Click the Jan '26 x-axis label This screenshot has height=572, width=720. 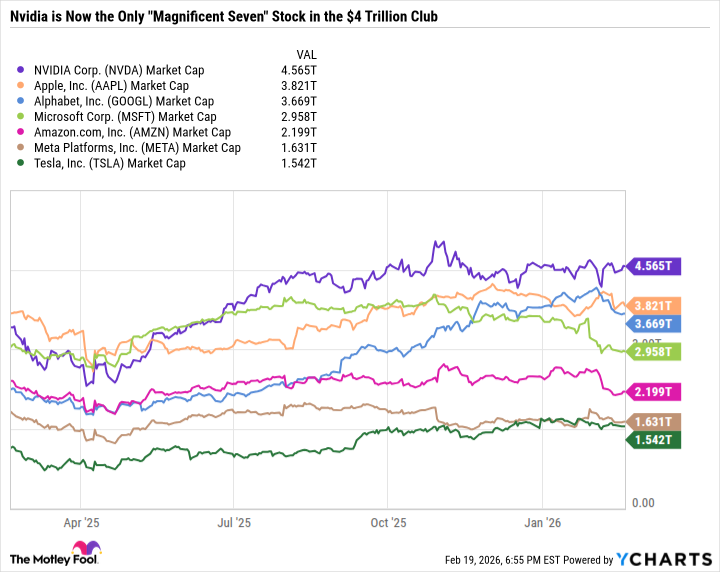(x=543, y=522)
